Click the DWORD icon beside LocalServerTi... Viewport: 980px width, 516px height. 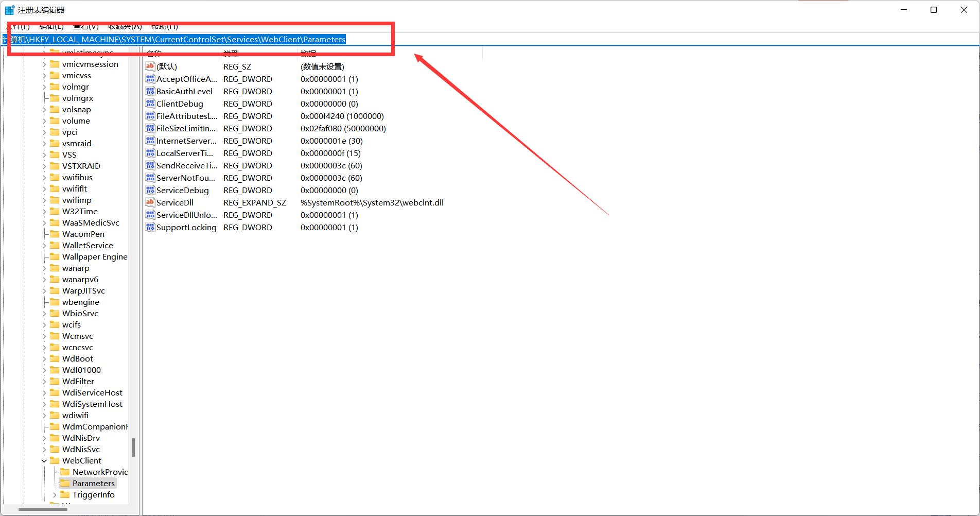click(150, 153)
